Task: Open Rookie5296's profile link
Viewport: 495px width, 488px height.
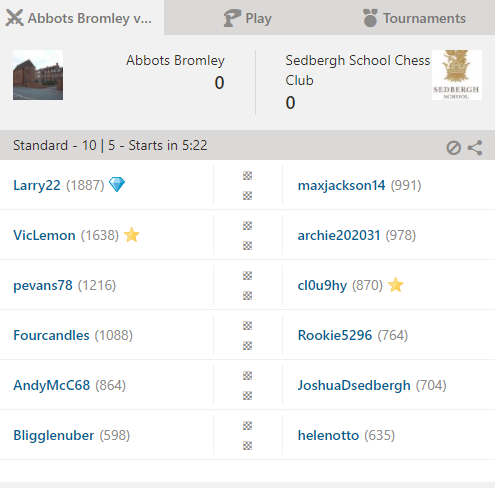Action: point(335,335)
